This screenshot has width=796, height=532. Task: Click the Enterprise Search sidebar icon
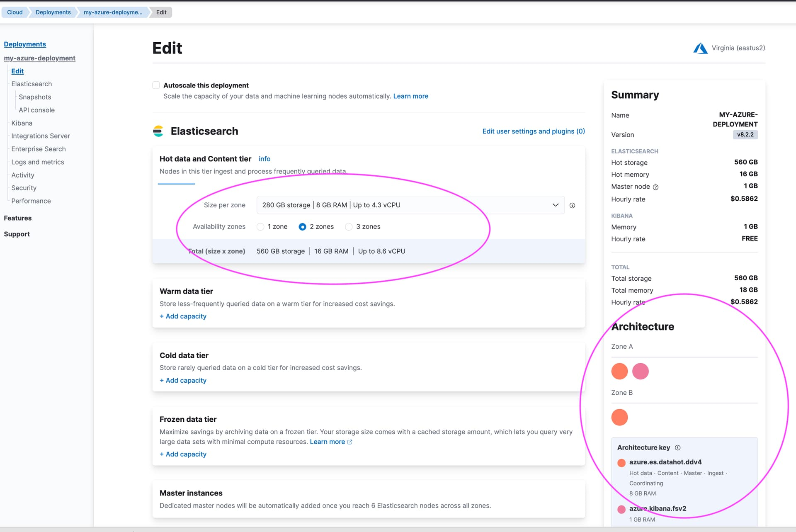tap(38, 148)
